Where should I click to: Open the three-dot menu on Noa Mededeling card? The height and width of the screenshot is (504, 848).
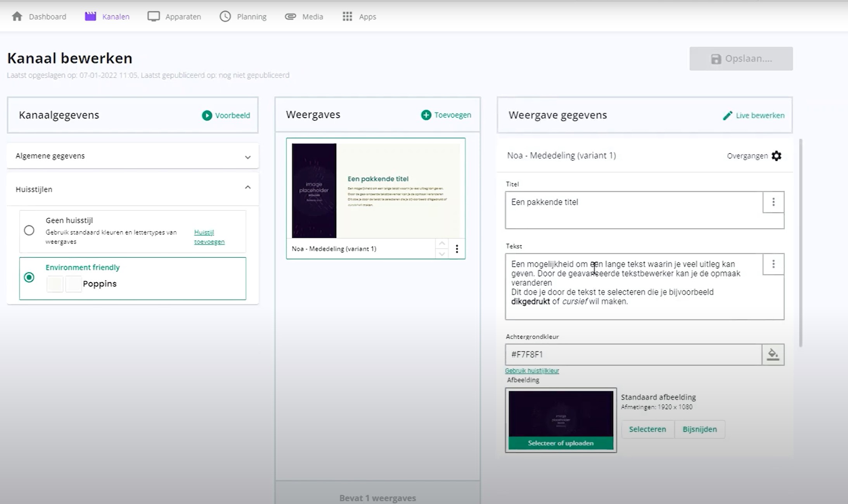(x=457, y=249)
